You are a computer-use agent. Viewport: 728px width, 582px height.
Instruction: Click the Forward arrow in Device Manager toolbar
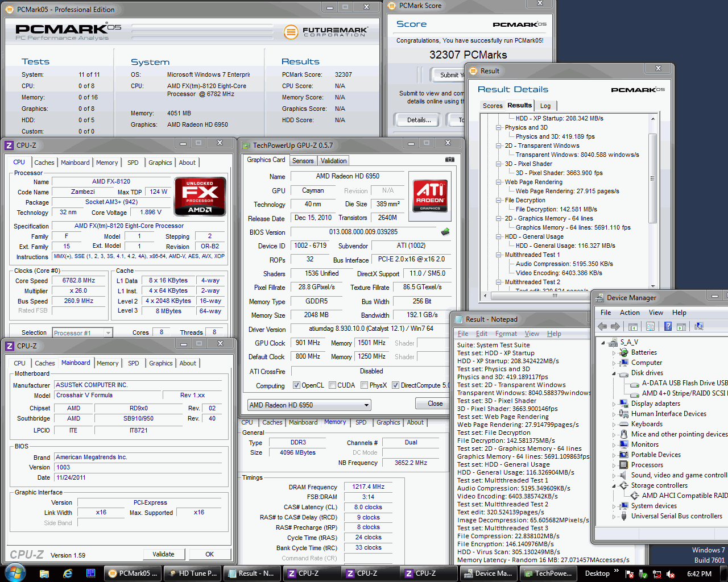[x=615, y=326]
